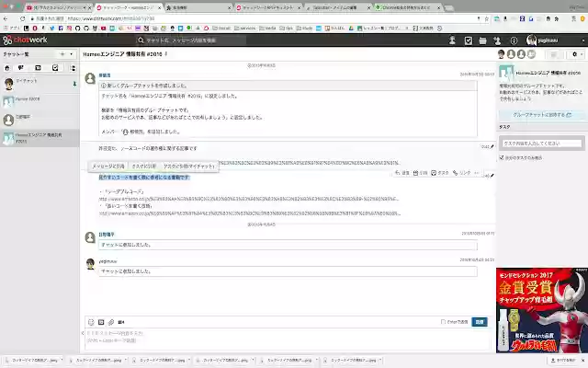Open the emoticon picker in message toolbar

pos(91,322)
